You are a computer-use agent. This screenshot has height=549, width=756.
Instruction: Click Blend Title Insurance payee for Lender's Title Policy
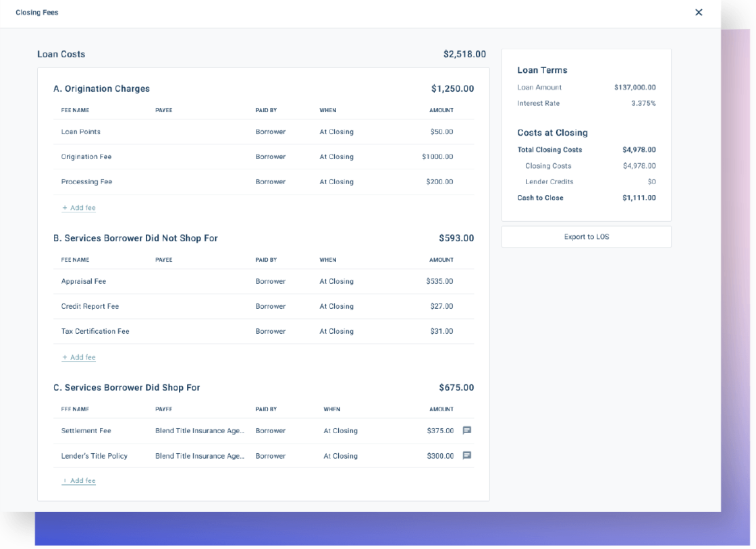pos(198,455)
